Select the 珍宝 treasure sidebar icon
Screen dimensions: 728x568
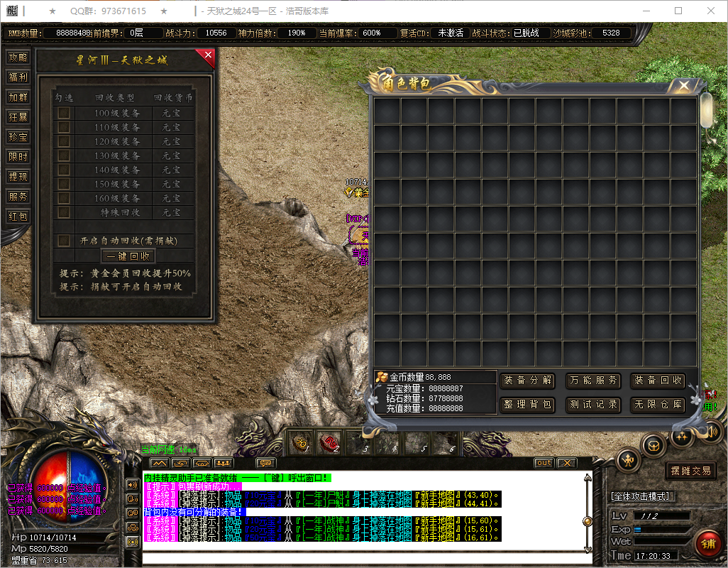click(18, 137)
